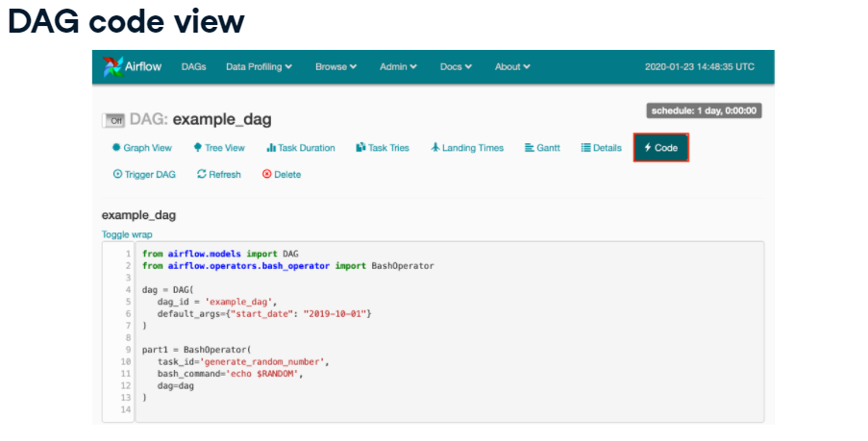Click the Gantt chart icon

(x=529, y=148)
